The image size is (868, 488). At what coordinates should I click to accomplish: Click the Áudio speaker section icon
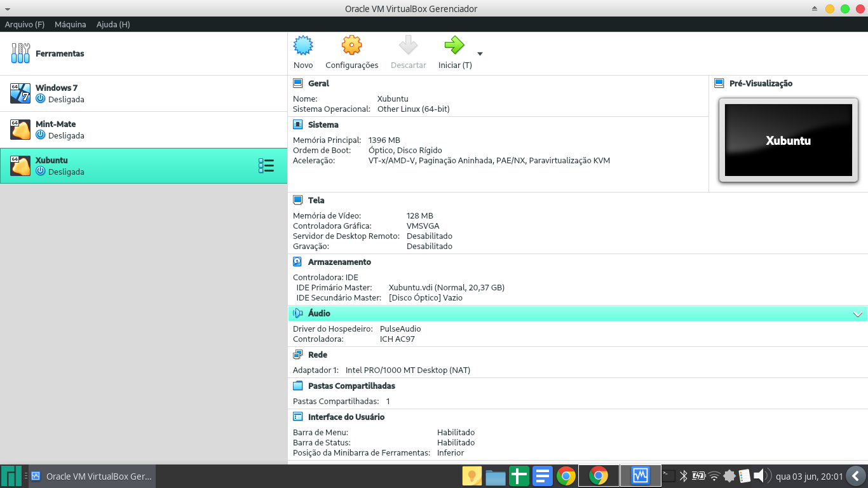297,313
